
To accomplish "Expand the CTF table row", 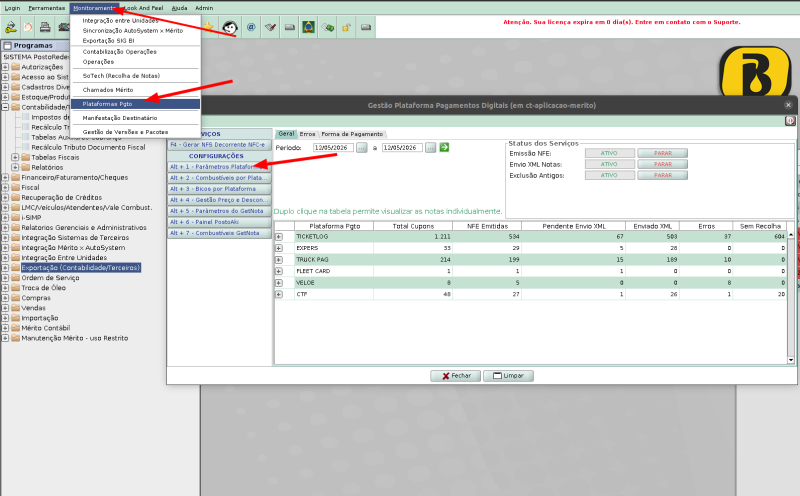I will click(x=279, y=294).
